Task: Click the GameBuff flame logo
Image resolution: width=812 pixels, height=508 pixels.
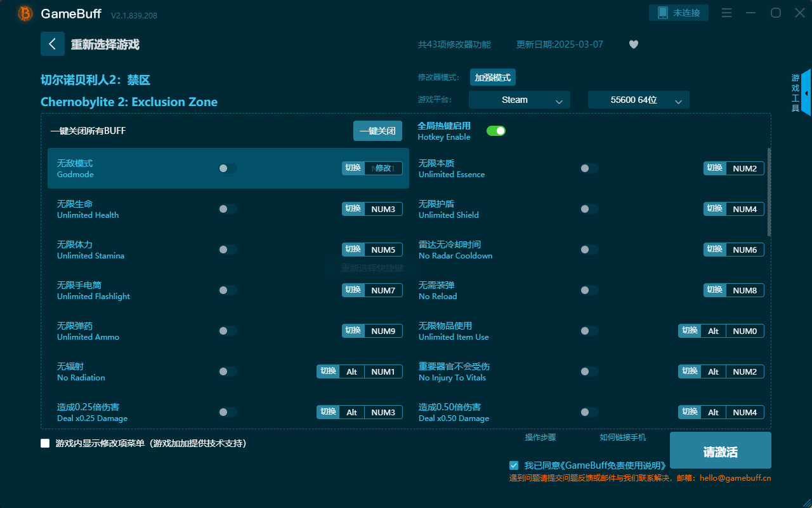Action: [x=24, y=13]
